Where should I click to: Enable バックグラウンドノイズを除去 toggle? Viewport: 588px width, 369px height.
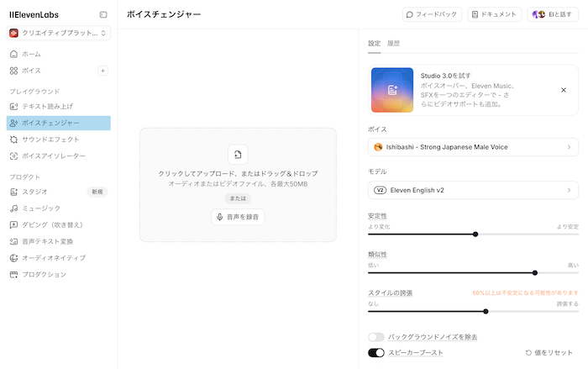(375, 337)
